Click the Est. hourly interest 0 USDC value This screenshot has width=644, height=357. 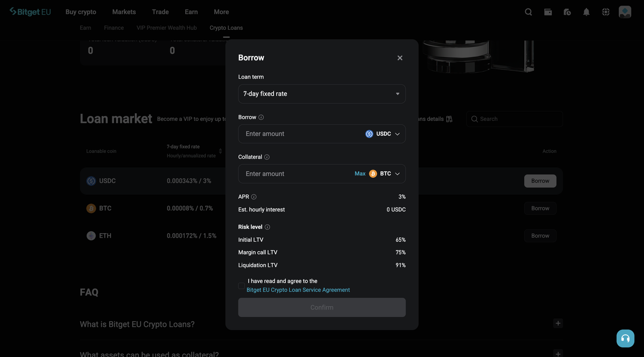pos(396,209)
